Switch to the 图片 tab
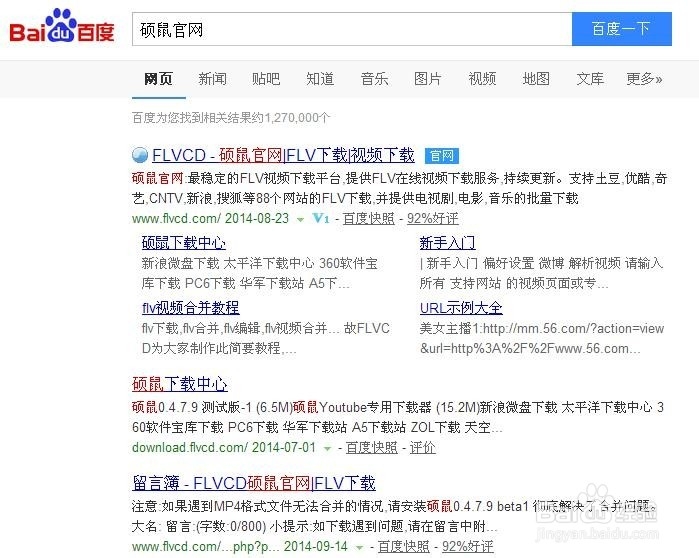 (x=428, y=79)
